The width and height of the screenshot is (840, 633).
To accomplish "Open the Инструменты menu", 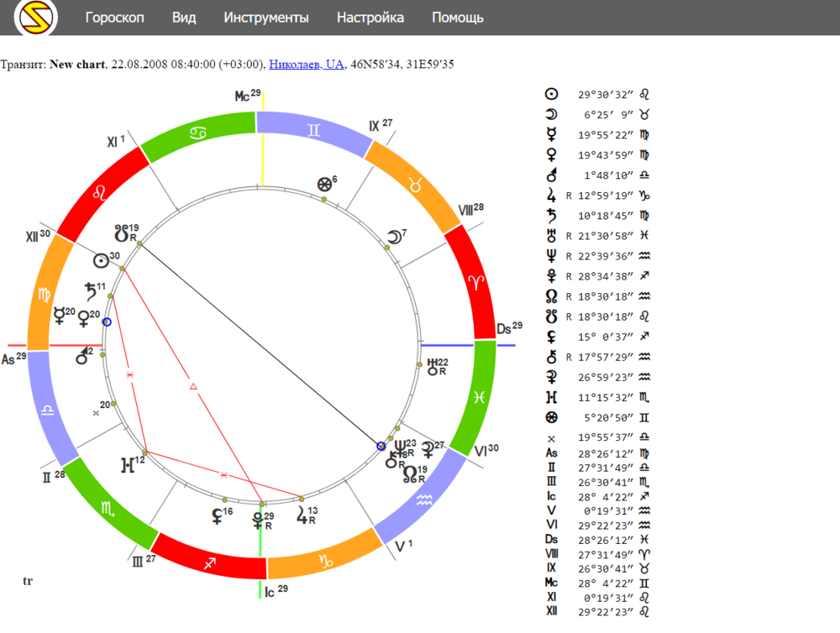I will click(x=266, y=18).
